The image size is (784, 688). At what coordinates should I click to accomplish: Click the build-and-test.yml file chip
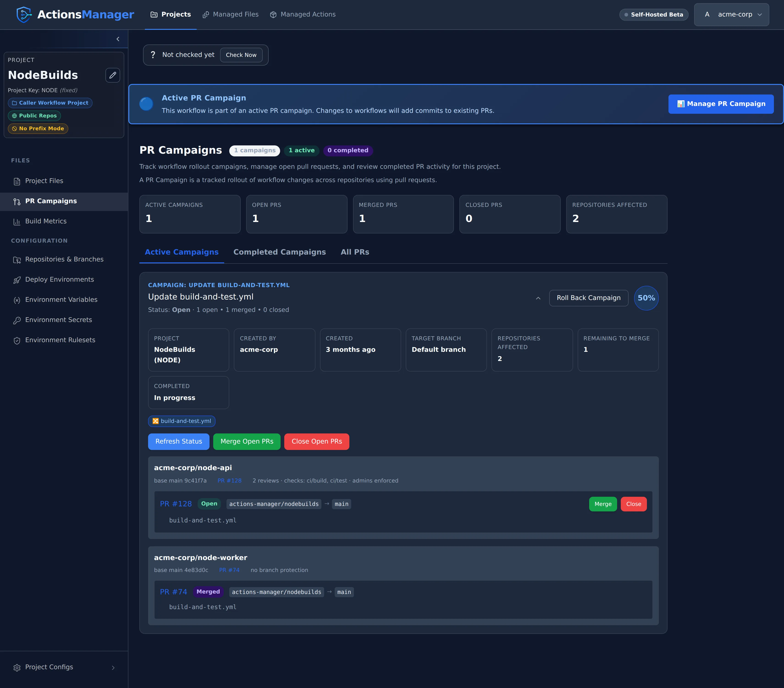[181, 421]
